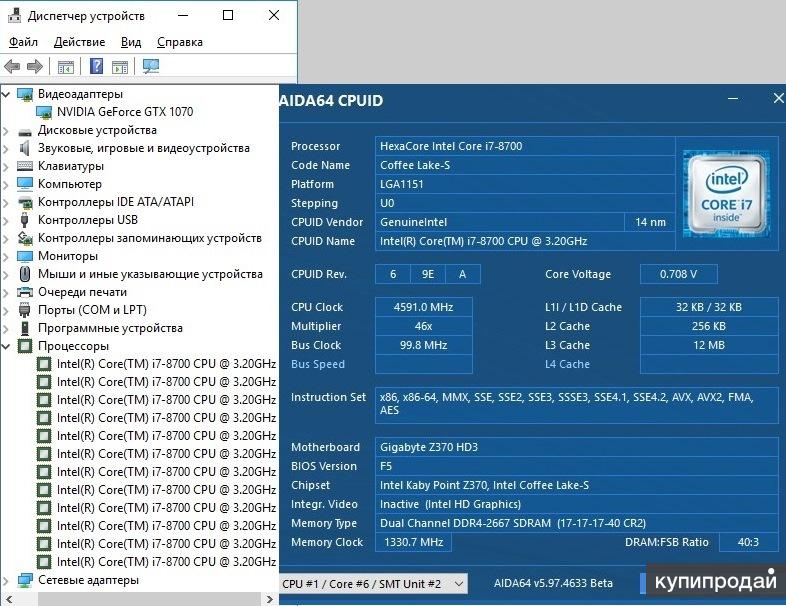Viewport: 786px width, 606px height.
Task: Minimize the AIDA64 CPUID window
Action: (x=732, y=99)
